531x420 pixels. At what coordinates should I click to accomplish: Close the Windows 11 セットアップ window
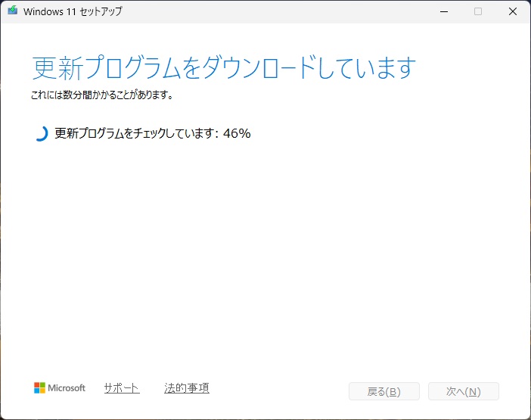(x=512, y=11)
